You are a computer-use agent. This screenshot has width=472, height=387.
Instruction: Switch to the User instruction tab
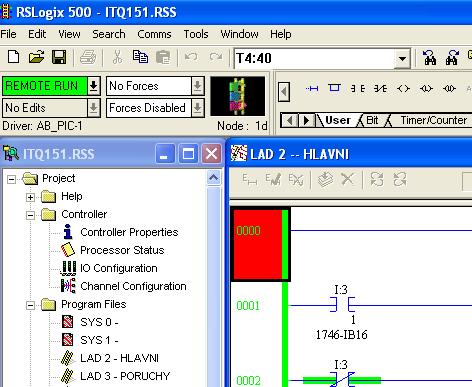pyautogui.click(x=338, y=120)
